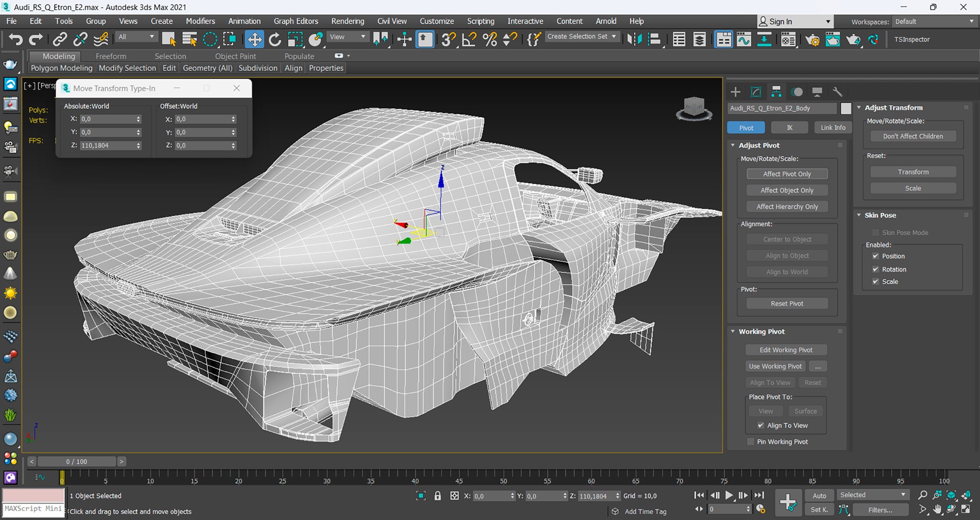Viewport: 980px width, 520px height.
Task: Open the Workspaces Default dropdown
Action: click(934, 21)
